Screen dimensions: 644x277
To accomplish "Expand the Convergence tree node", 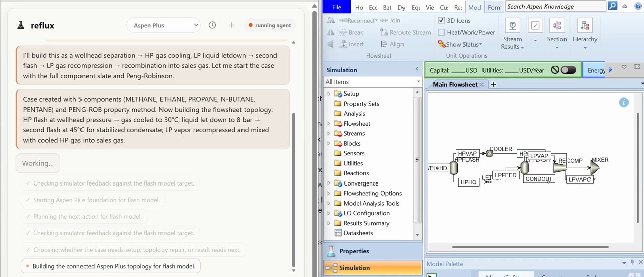I will pos(329,183).
